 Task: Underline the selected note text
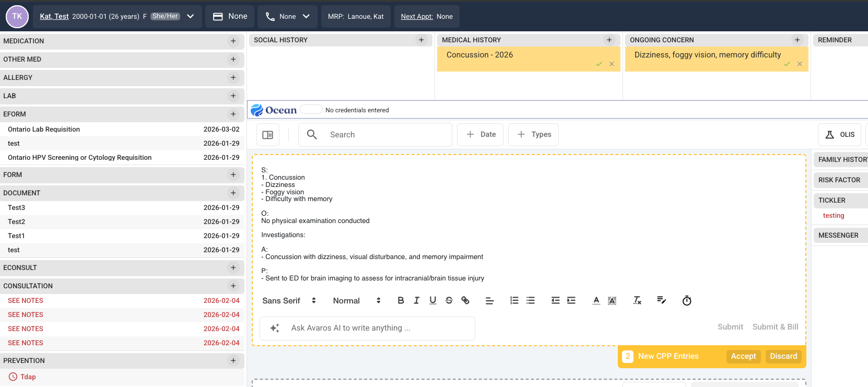[x=433, y=300]
